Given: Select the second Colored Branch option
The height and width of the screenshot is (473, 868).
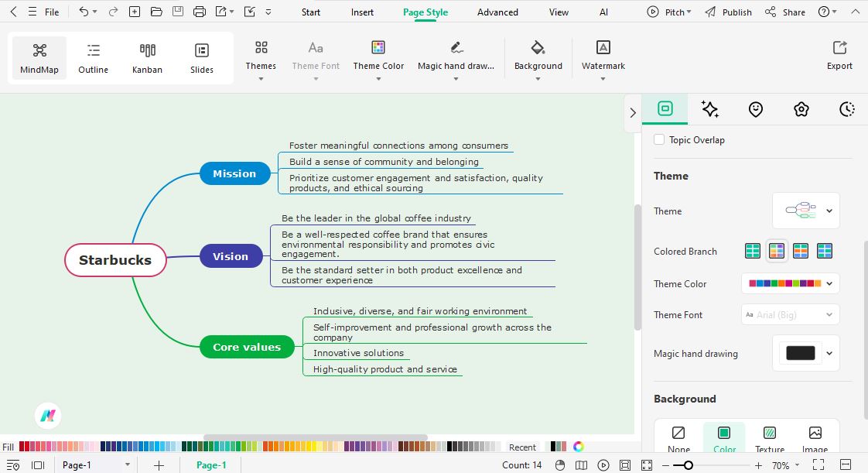Looking at the screenshot, I should pos(777,251).
